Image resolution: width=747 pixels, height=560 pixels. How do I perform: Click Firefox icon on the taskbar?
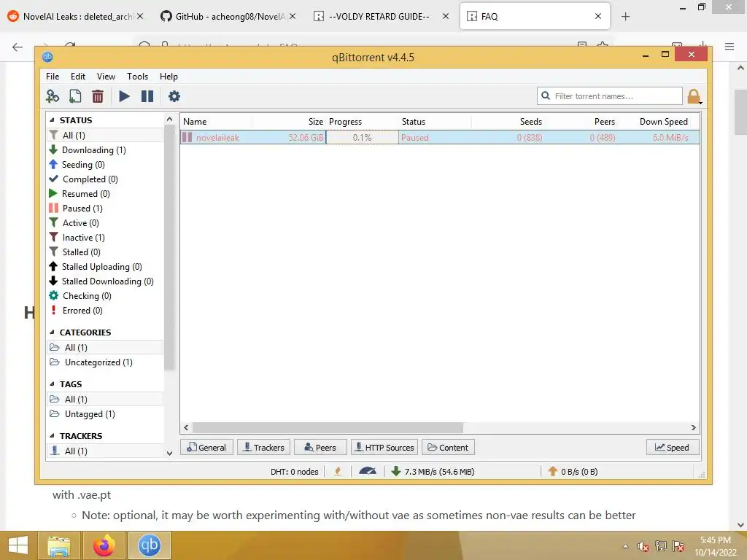pyautogui.click(x=104, y=545)
